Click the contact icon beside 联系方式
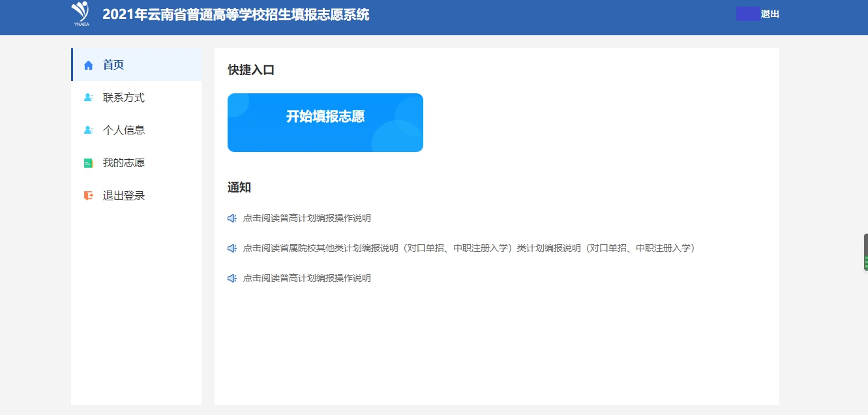The height and width of the screenshot is (415, 868). click(x=89, y=97)
